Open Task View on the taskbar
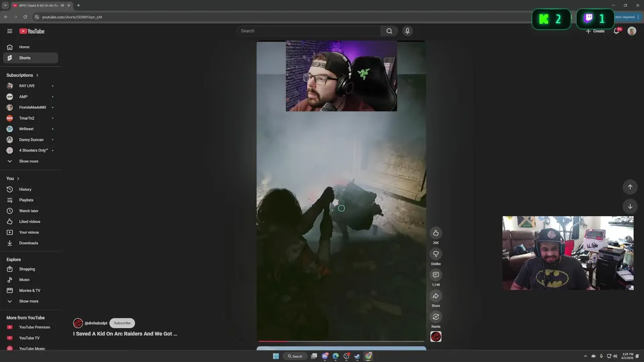This screenshot has width=644, height=362. (x=314, y=356)
